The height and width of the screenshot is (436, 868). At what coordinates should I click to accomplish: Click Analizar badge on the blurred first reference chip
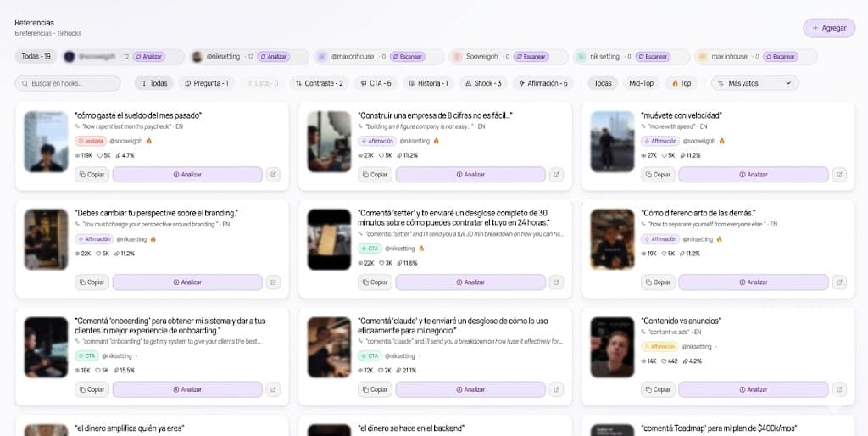click(x=149, y=57)
